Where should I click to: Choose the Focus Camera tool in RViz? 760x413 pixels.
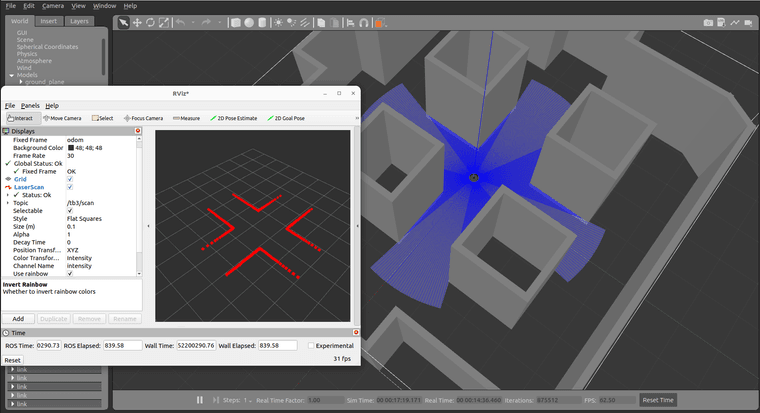[143, 118]
